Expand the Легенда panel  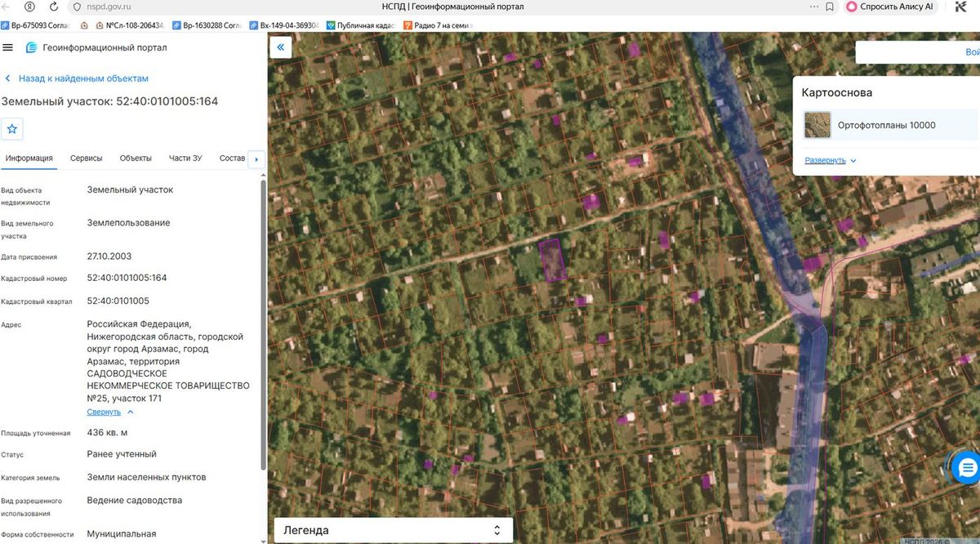pyautogui.click(x=393, y=530)
